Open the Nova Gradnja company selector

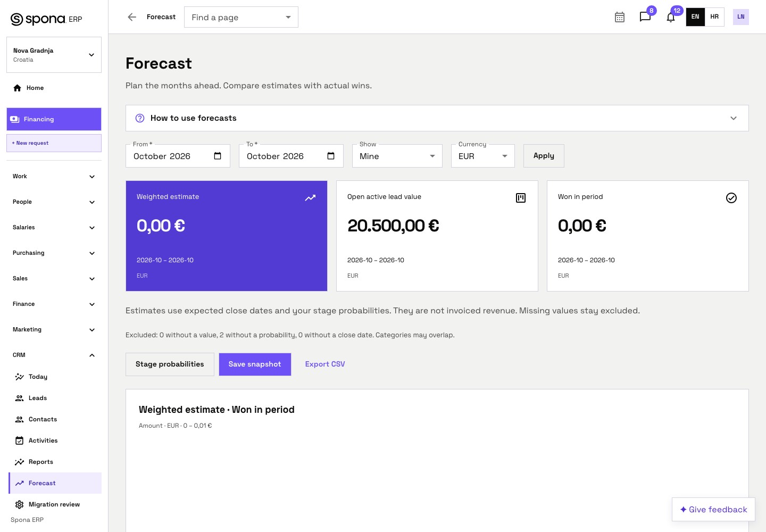tap(54, 55)
